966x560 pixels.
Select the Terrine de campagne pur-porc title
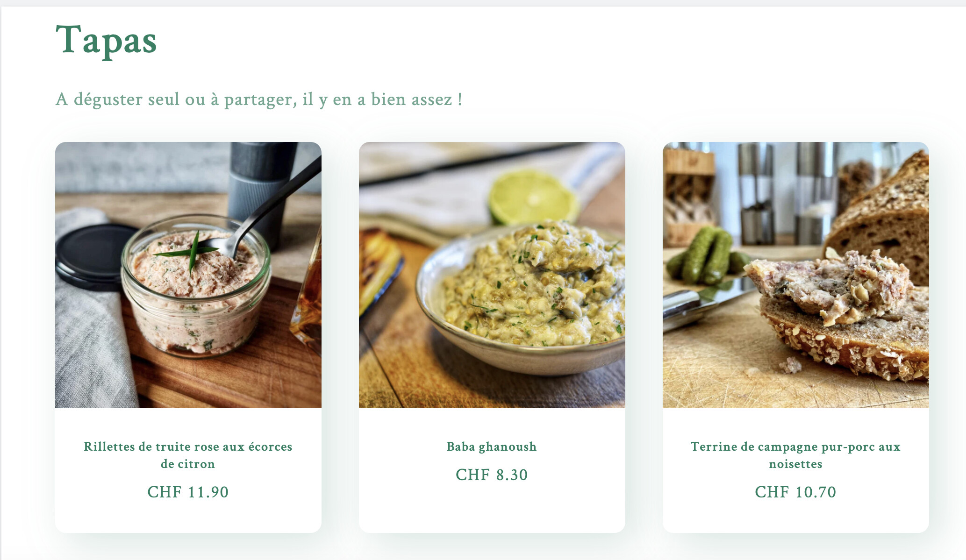[795, 455]
